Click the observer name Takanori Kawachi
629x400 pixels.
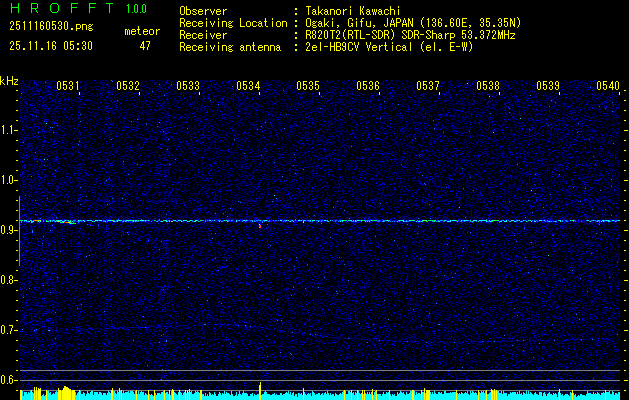(353, 11)
